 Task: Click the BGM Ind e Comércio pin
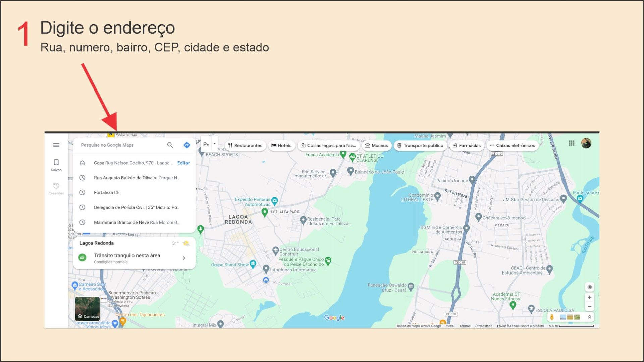click(466, 229)
